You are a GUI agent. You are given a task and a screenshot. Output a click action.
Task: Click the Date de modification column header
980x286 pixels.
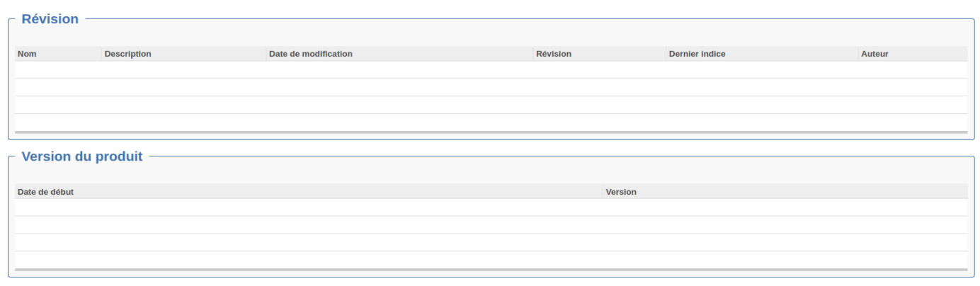310,54
